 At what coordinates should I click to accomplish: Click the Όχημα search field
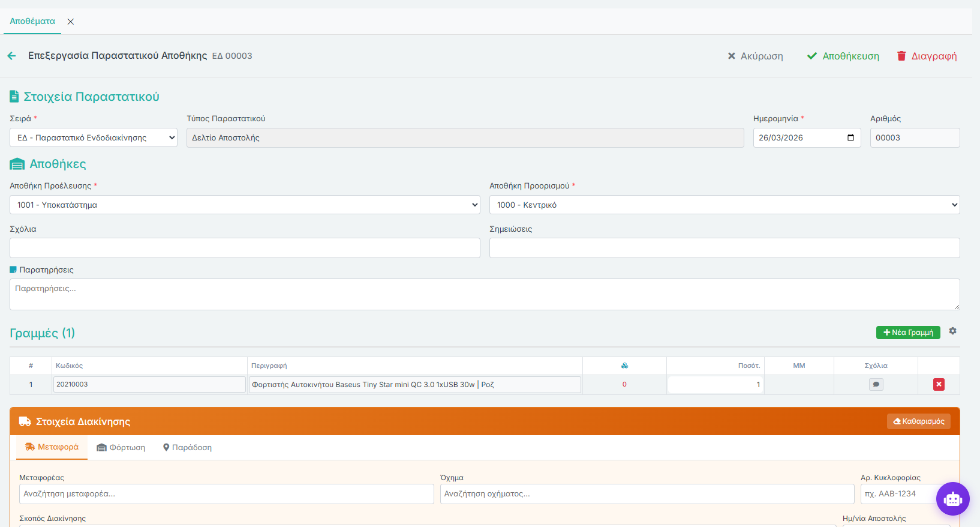pos(647,494)
